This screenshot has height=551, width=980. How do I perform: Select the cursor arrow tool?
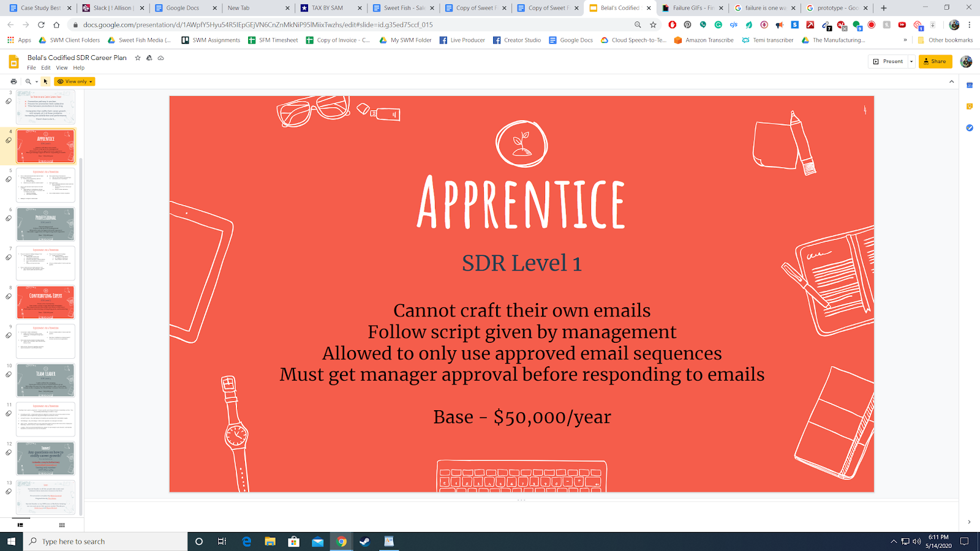coord(45,81)
